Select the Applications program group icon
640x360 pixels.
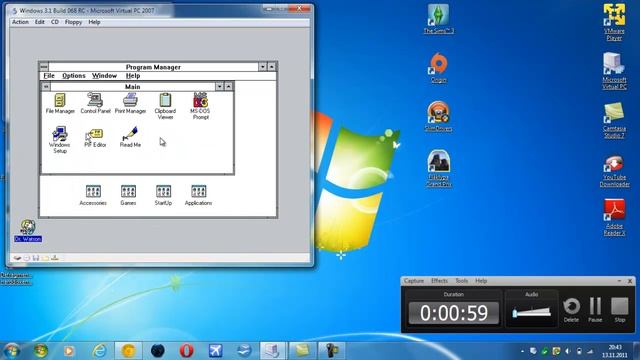tap(198, 195)
